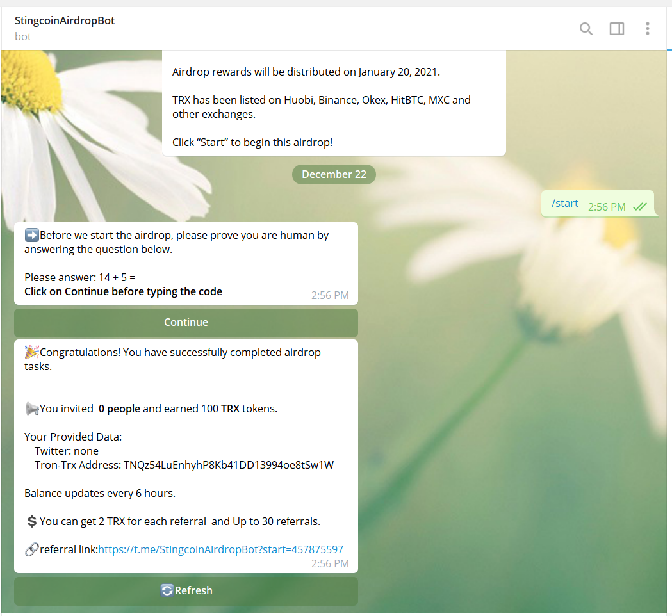Click 'Airdrop rewards will be distributed' line

click(x=306, y=72)
